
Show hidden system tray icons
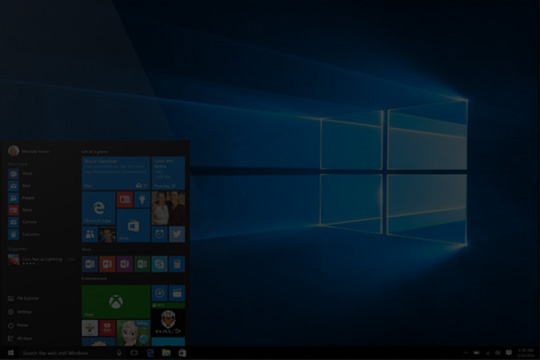coord(466,353)
